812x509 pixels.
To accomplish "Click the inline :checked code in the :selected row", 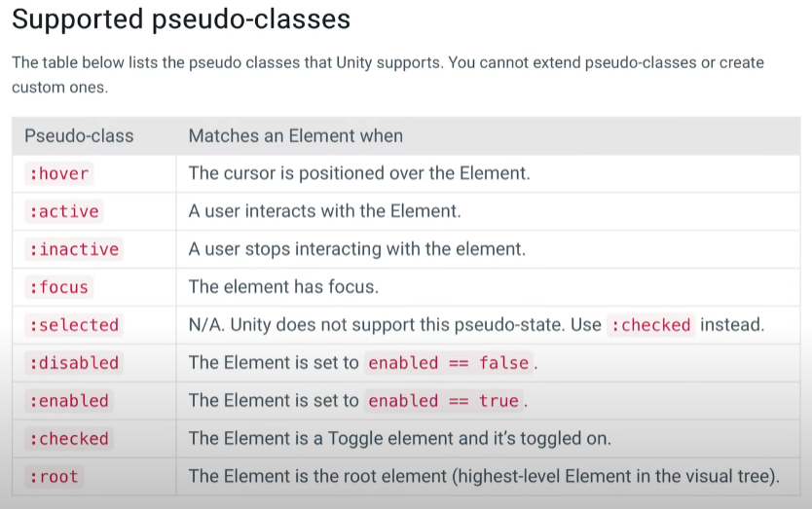I will (x=650, y=325).
